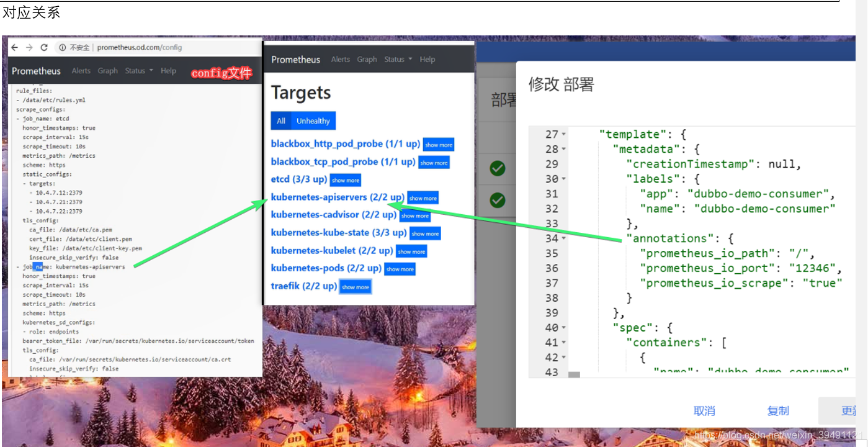Show more for etcd targets

(x=345, y=180)
